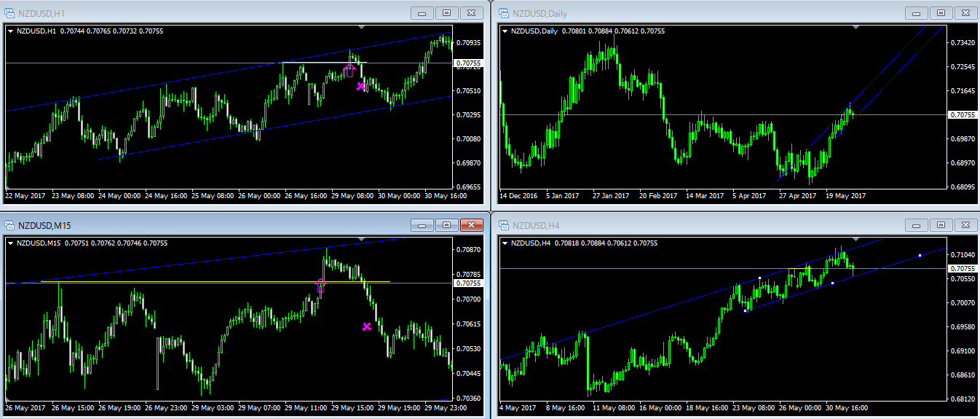
Task: Click the chart icon in NZDUSD,Daily title bar
Action: coord(503,12)
